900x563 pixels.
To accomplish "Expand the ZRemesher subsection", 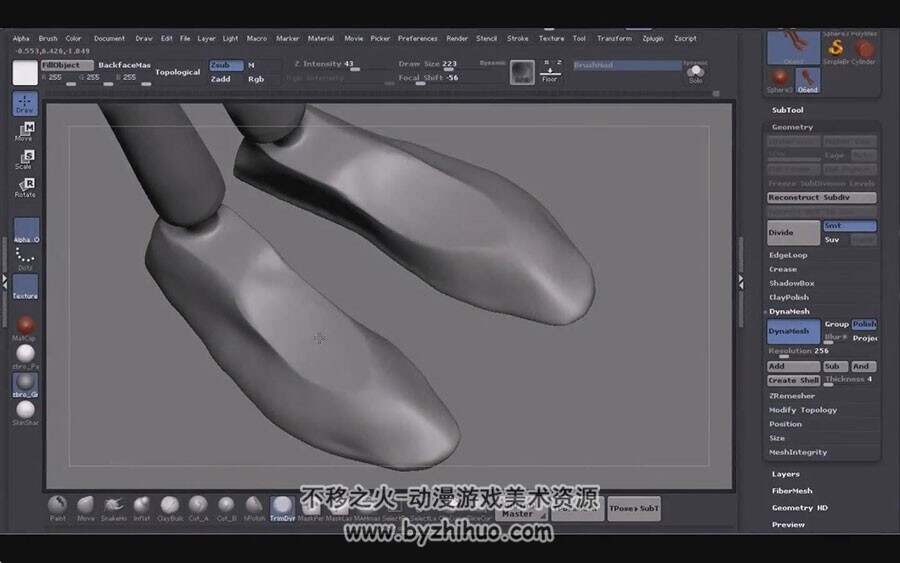I will 792,395.
